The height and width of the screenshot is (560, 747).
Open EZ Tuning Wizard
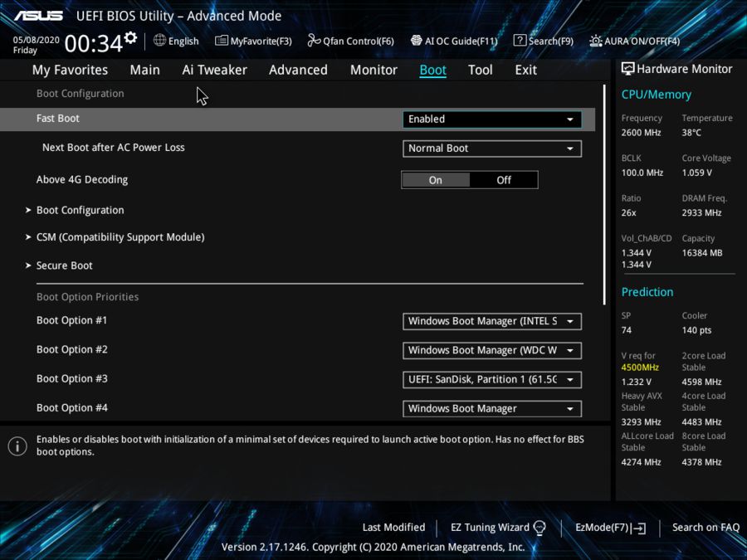point(498,528)
